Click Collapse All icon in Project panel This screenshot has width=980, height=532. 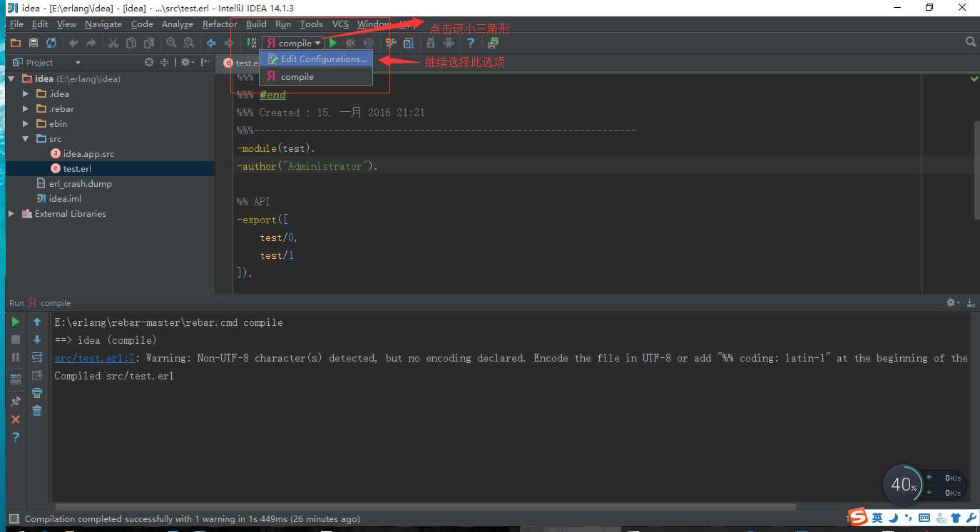(165, 62)
